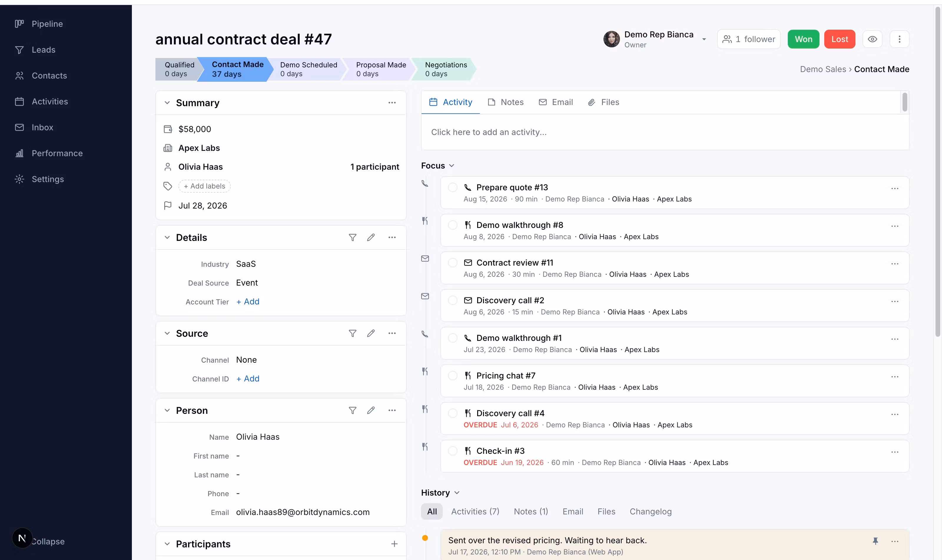Open Performance chart icon in sidebar
Image resolution: width=942 pixels, height=560 pixels.
click(19, 153)
